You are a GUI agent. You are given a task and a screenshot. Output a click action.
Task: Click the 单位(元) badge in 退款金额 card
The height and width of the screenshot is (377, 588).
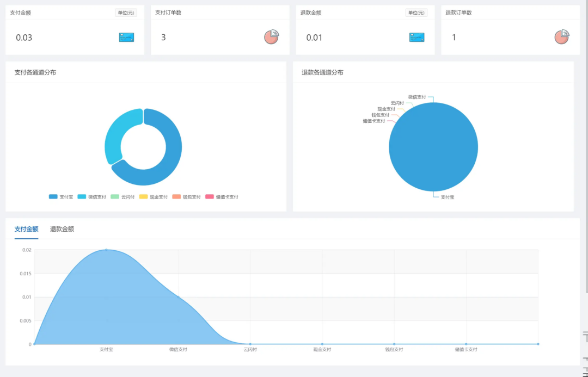416,13
